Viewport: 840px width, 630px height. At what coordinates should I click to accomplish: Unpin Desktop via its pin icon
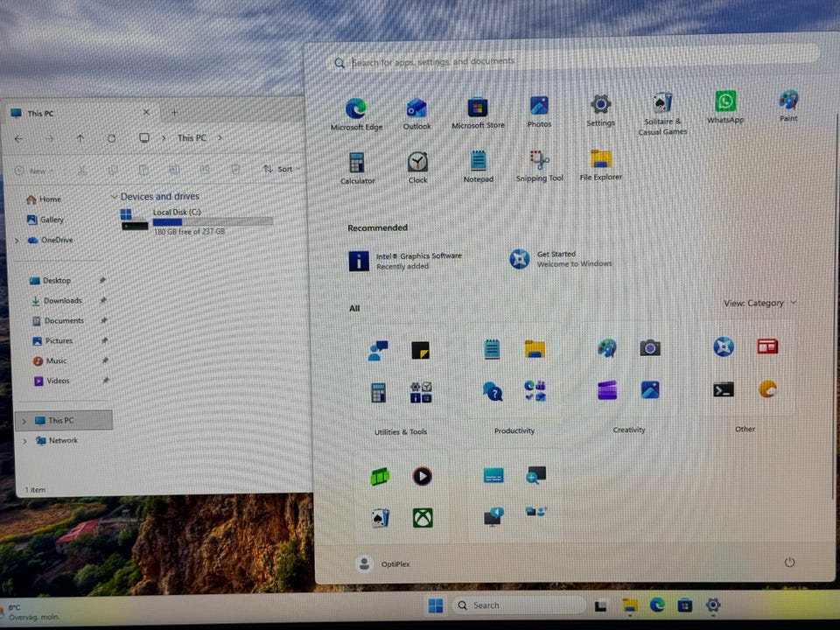(102, 280)
